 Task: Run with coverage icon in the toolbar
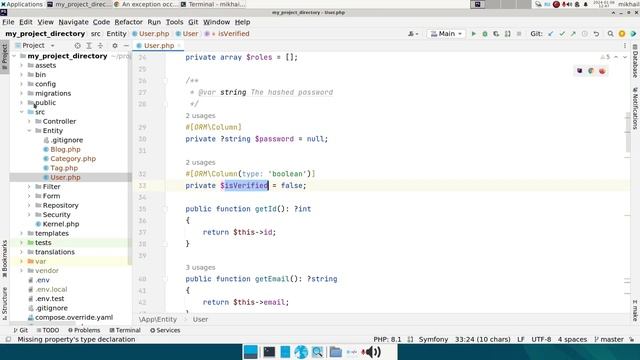[x=496, y=34]
